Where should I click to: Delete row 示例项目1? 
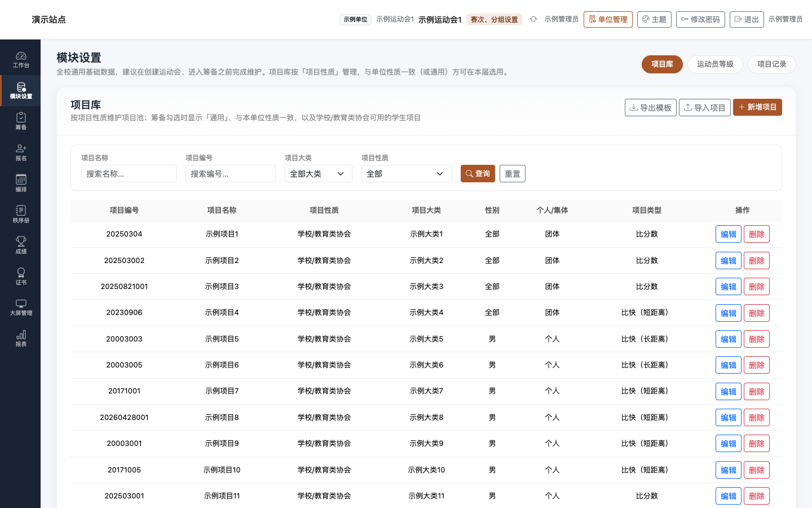point(757,234)
